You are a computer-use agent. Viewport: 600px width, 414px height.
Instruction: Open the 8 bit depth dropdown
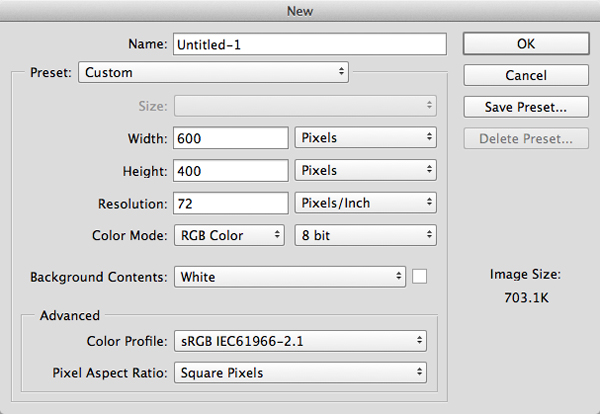click(366, 236)
